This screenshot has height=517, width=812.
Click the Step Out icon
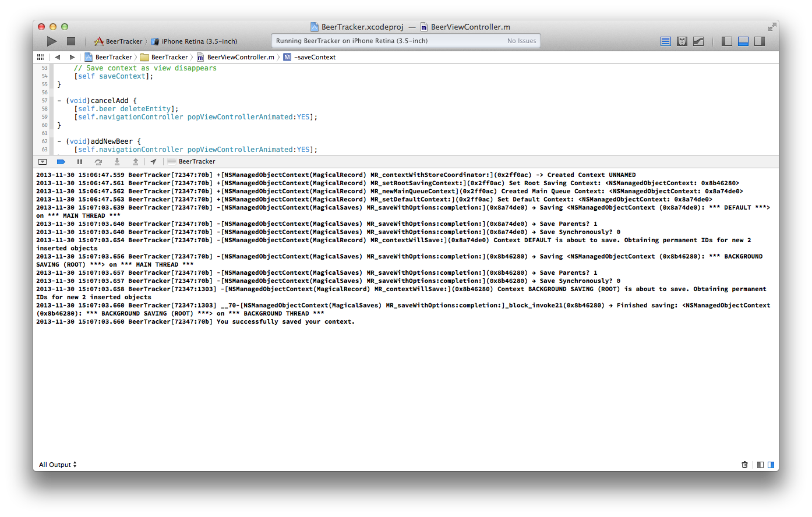(136, 162)
